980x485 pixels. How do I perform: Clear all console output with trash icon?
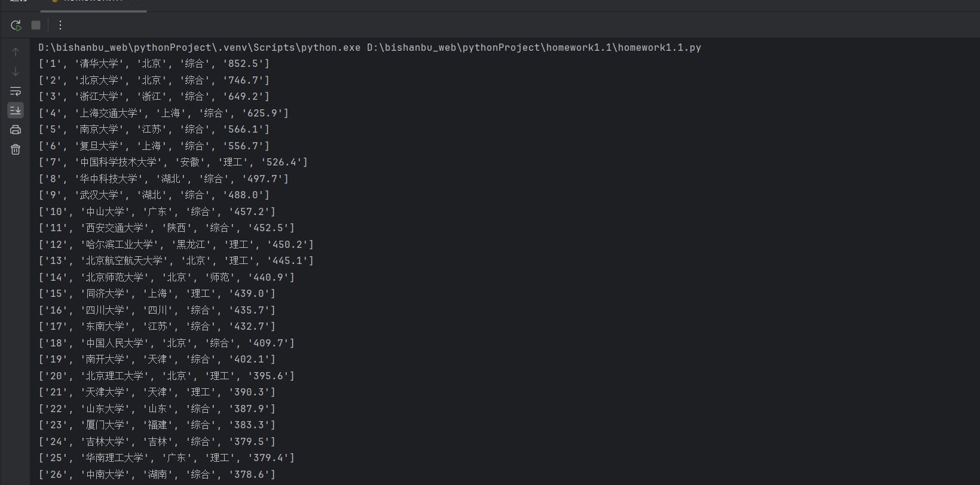coord(16,149)
